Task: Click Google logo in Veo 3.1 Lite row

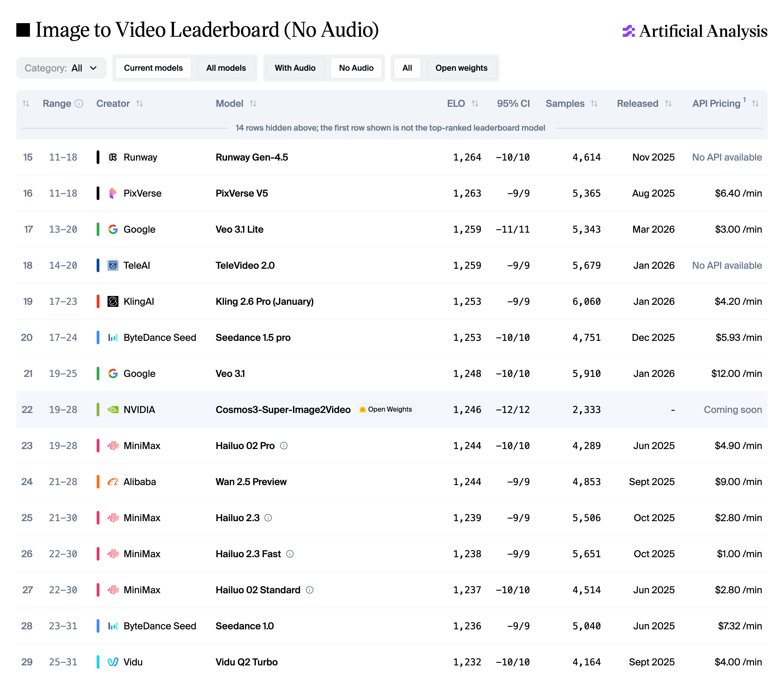Action: click(113, 229)
